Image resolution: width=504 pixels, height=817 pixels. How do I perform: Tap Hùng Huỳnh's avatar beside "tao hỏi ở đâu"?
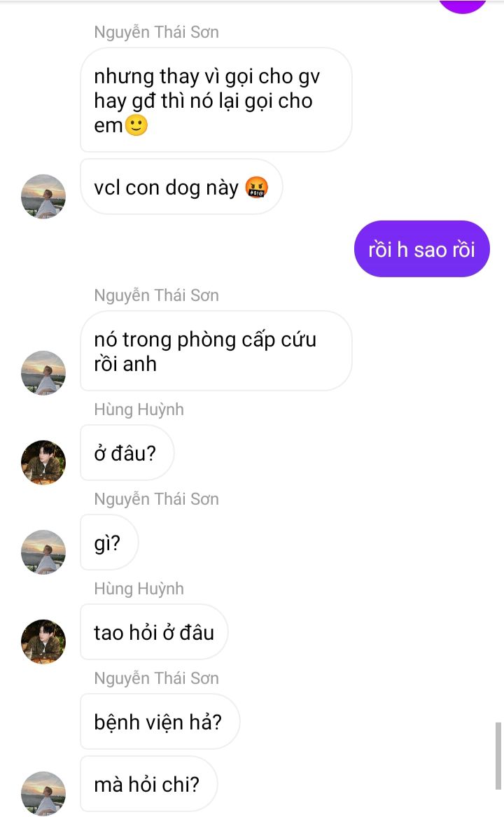click(43, 641)
